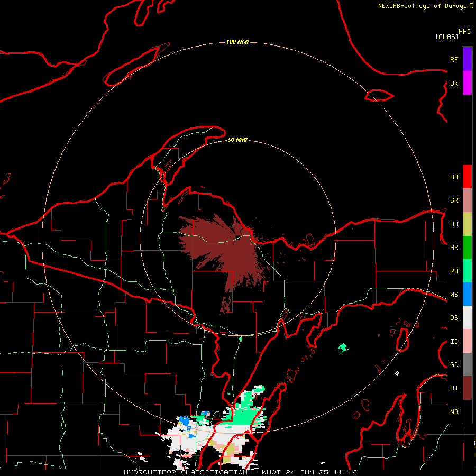Click the GR legend color swatch

pyautogui.click(x=467, y=200)
